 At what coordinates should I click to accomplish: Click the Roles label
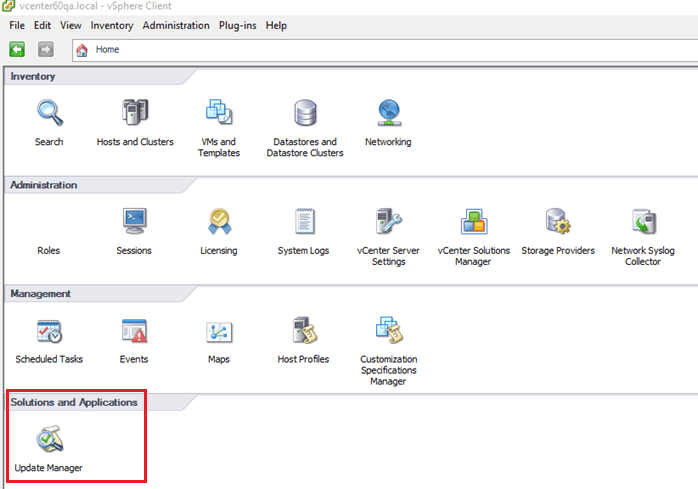pos(49,250)
